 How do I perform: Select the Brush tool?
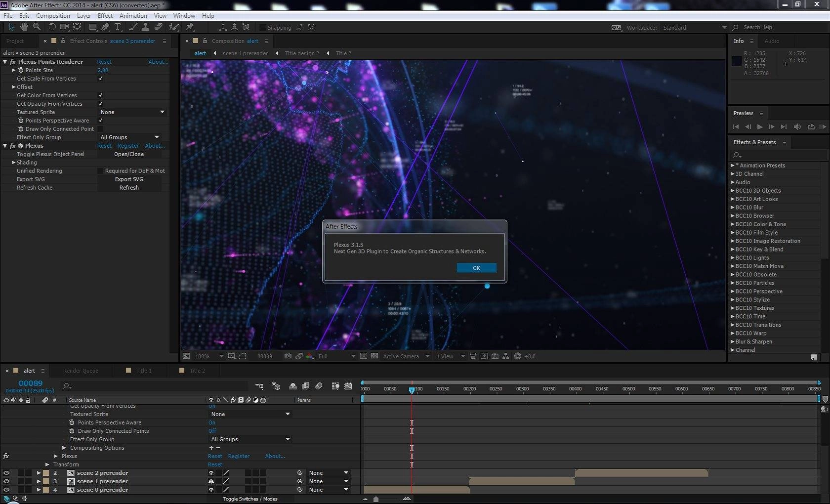133,27
